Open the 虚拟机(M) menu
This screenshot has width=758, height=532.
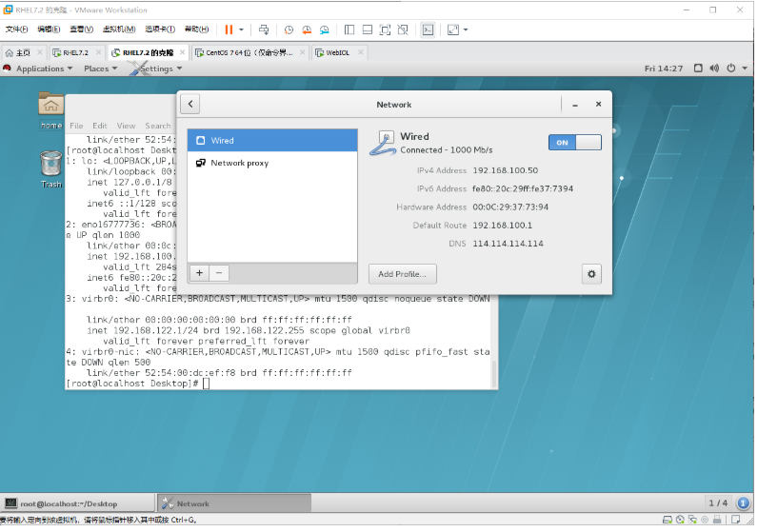click(x=119, y=30)
